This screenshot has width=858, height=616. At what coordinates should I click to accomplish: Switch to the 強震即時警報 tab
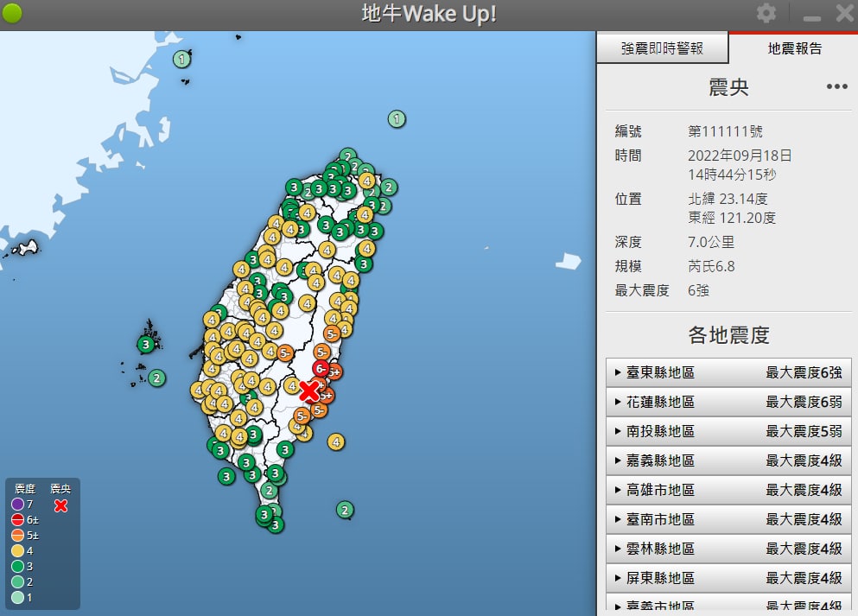pos(662,48)
